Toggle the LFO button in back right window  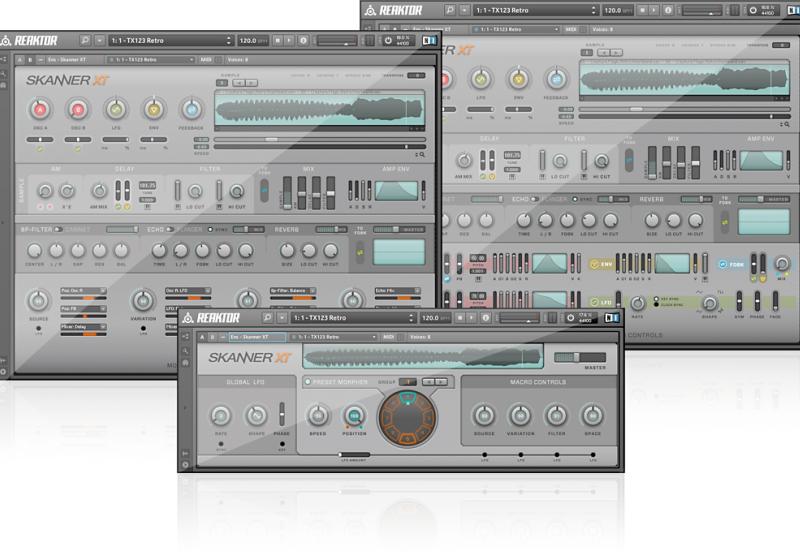(602, 302)
